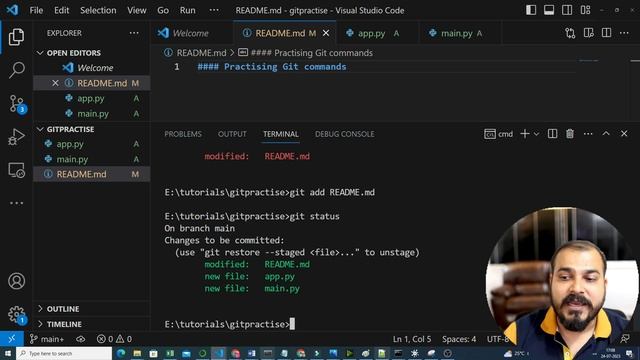This screenshot has height=360, width=640.
Task: Open the Run and Debug view
Action: 16,137
